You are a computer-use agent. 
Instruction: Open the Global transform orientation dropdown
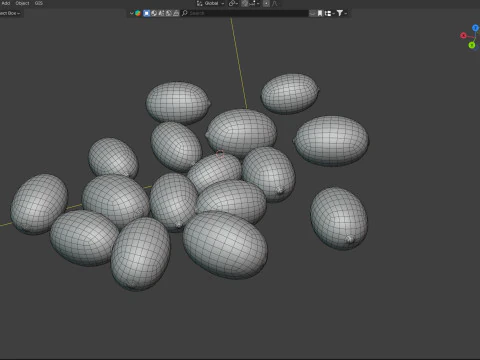(211, 3)
